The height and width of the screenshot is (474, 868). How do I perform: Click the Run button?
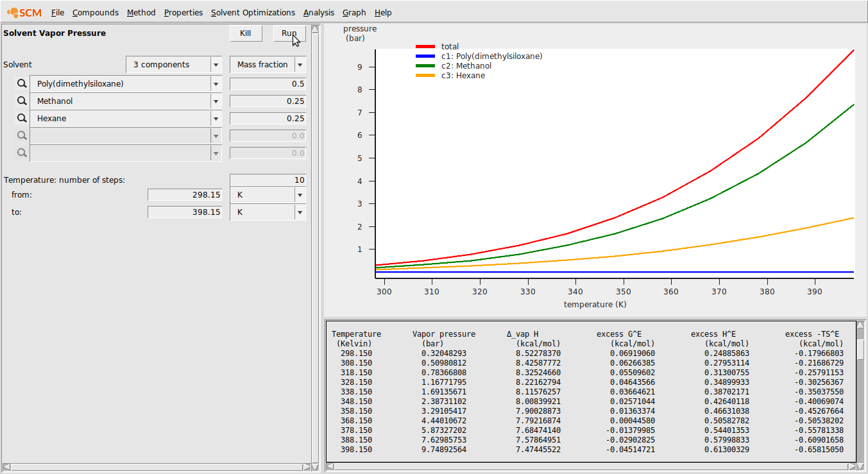click(x=289, y=33)
